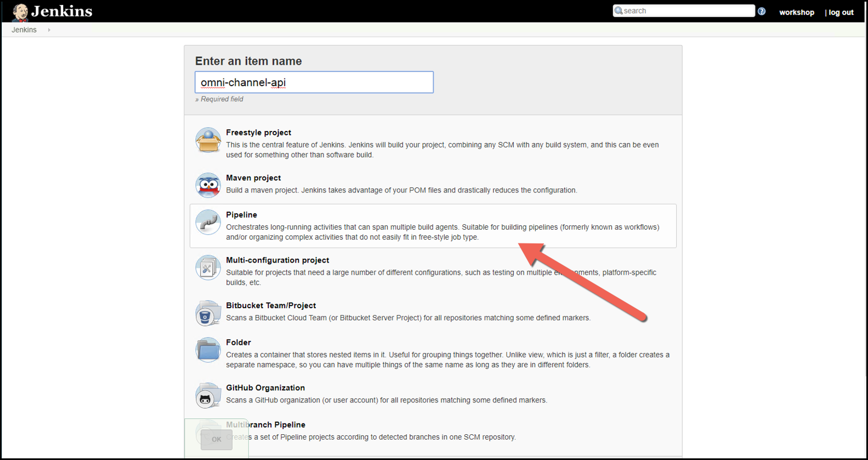The height and width of the screenshot is (460, 868).
Task: Click the Freestyle project box icon
Action: 208,140
